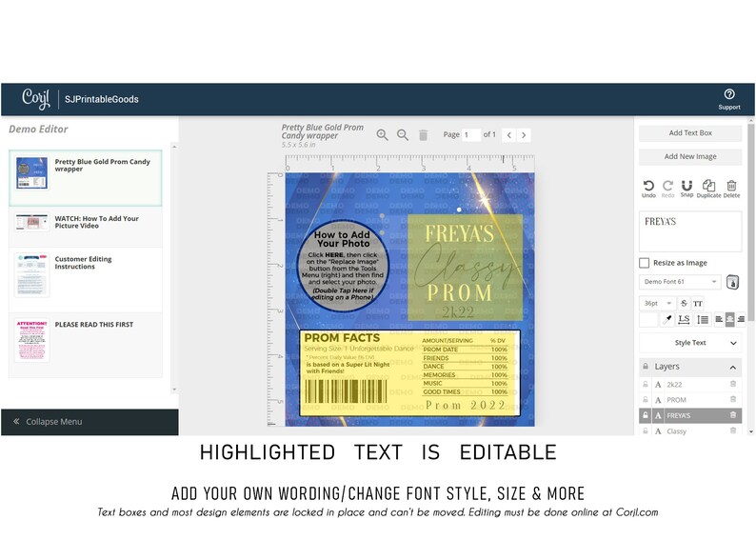The image size is (756, 540).
Task: Select the PROM layer row
Action: [690, 400]
